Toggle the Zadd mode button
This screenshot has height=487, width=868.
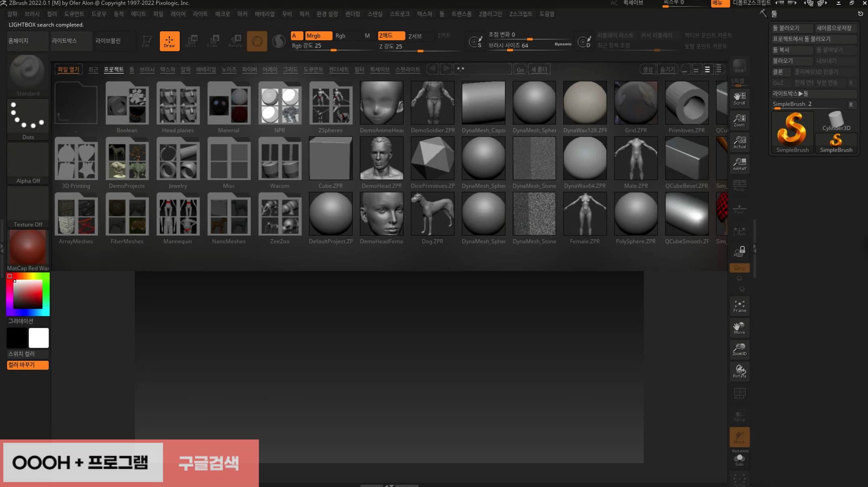click(x=390, y=36)
